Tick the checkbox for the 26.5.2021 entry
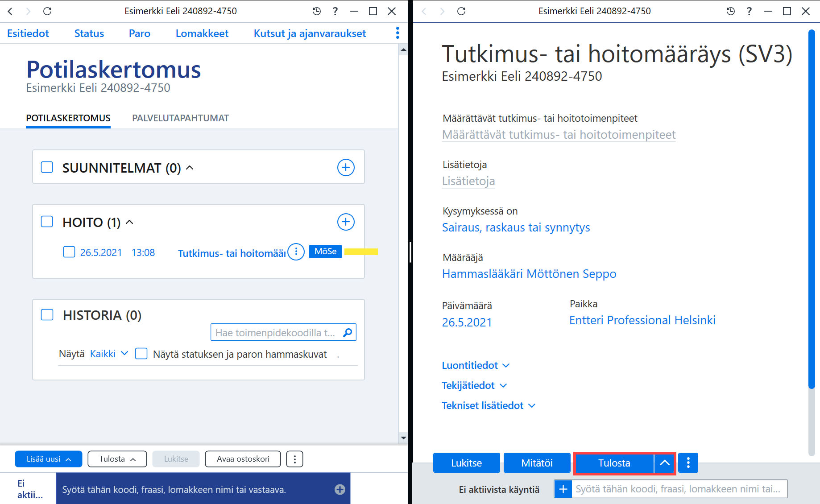Viewport: 820px width, 504px height. 69,252
